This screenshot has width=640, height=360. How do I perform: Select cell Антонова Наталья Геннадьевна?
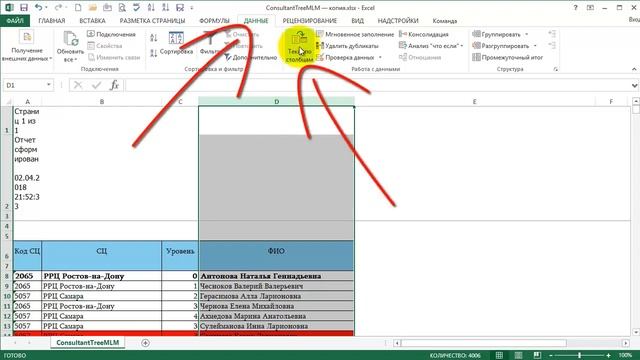point(276,276)
